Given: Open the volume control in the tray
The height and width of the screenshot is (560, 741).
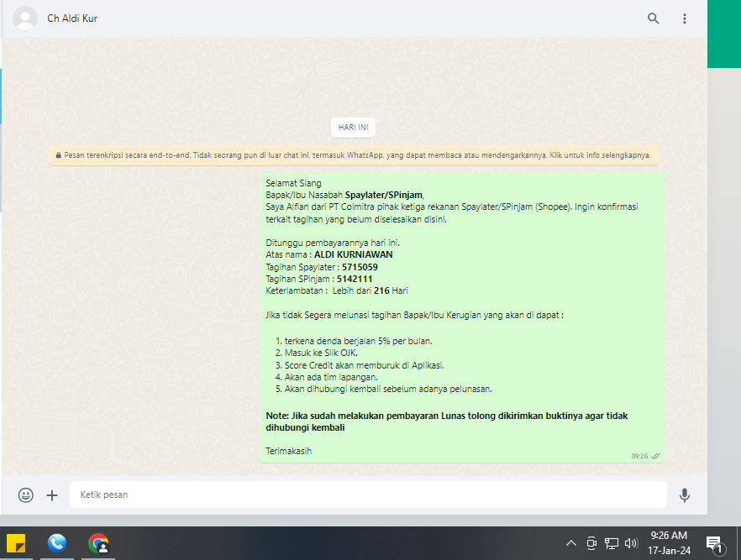Looking at the screenshot, I should pos(631,543).
